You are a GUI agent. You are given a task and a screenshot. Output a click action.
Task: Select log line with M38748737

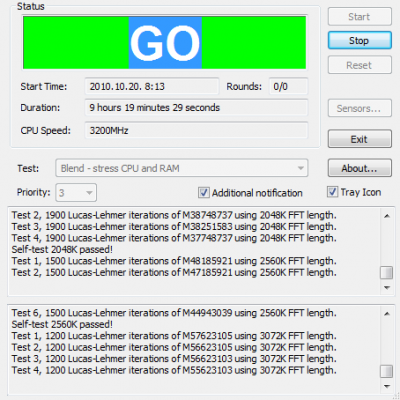pos(174,215)
